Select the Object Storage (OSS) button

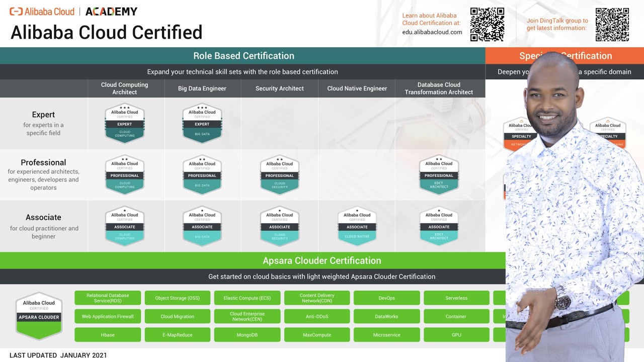point(178,298)
